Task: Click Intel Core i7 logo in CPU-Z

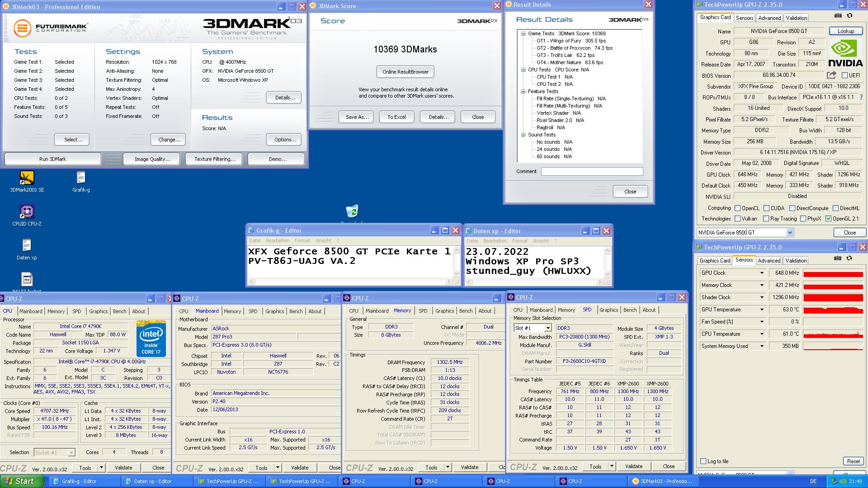Action: pyautogui.click(x=151, y=338)
